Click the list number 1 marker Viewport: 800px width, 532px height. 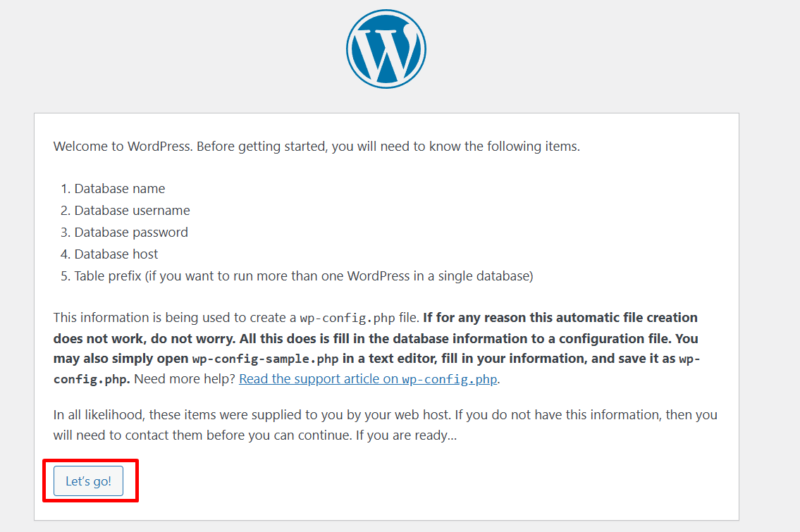point(66,189)
